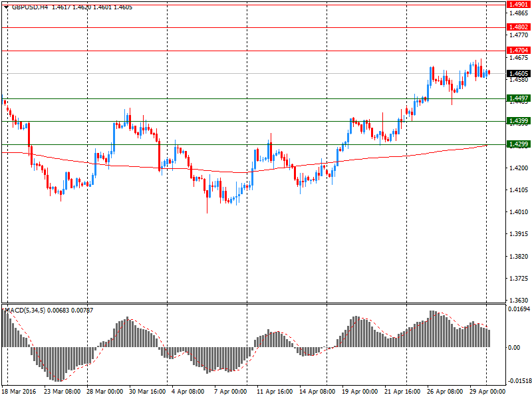
Task: Click the chart menu triangle beside GBPUSD,H4
Action: pos(6,7)
